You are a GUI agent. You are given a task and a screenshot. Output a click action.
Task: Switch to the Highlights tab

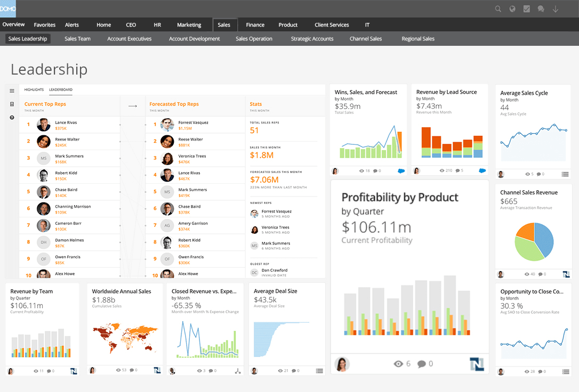[x=34, y=89]
